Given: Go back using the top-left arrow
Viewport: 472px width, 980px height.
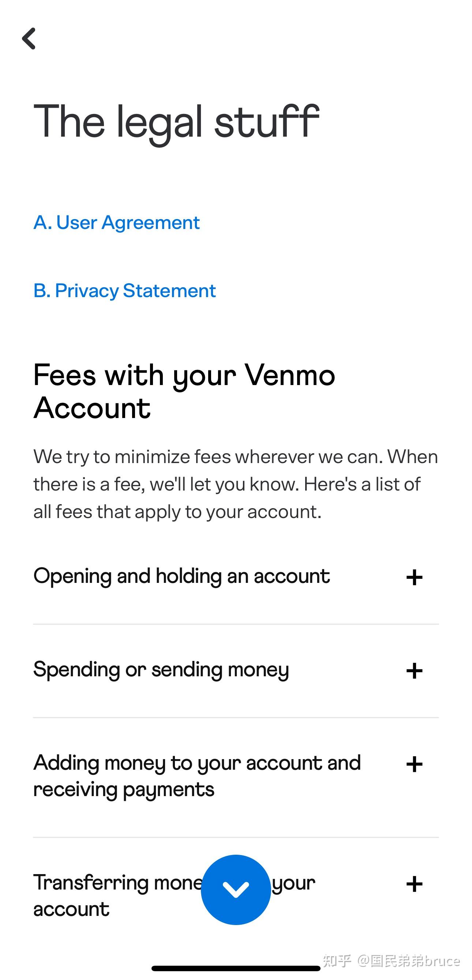Looking at the screenshot, I should tap(29, 38).
